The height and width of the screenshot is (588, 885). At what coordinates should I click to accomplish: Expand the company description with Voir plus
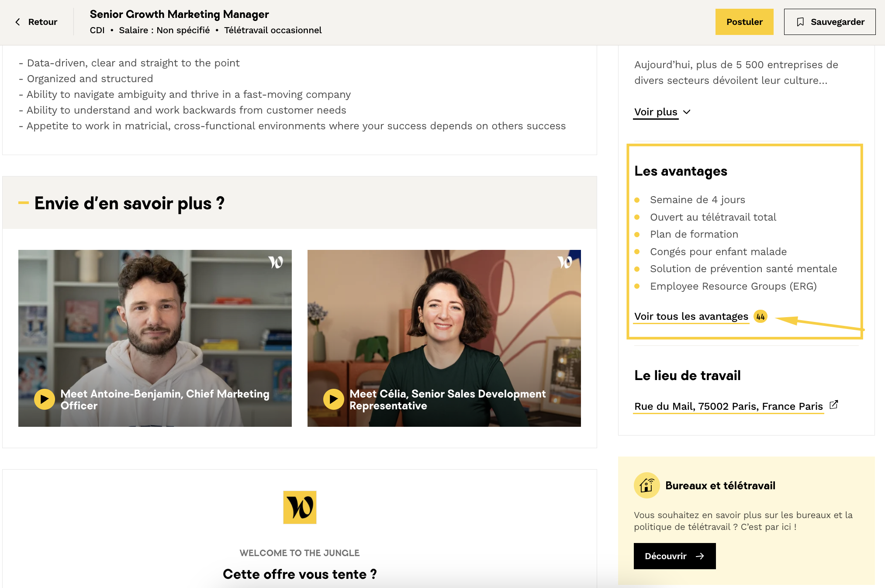(656, 112)
